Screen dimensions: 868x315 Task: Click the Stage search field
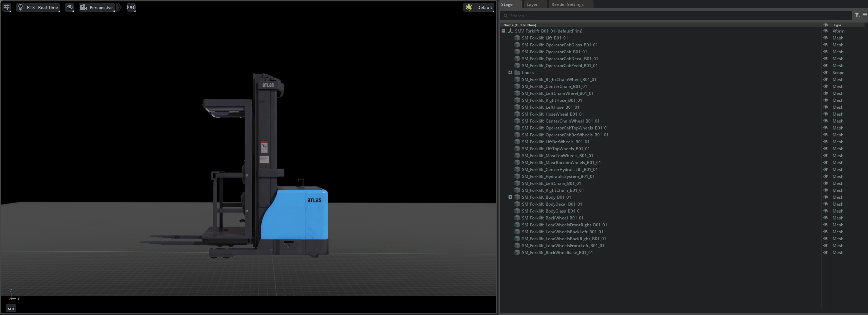676,16
